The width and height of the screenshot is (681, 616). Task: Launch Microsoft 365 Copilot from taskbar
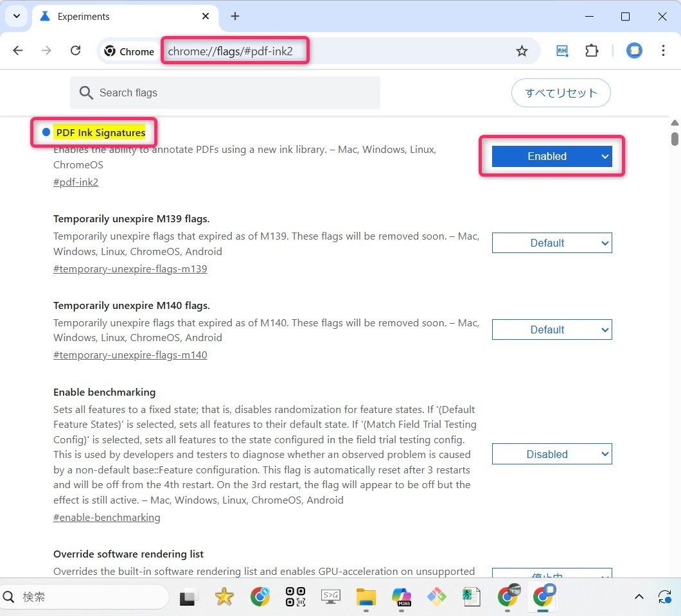402,597
